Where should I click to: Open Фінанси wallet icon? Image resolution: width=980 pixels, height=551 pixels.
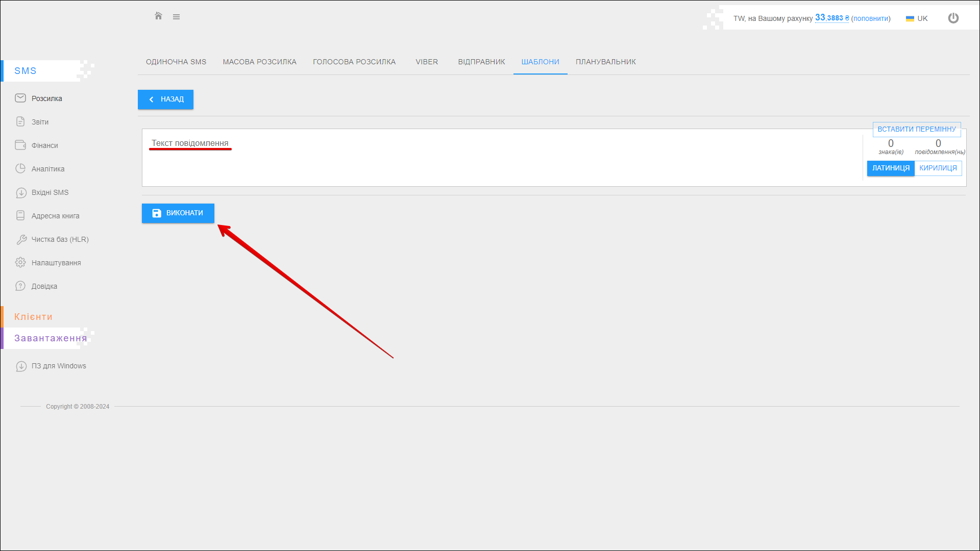click(20, 145)
